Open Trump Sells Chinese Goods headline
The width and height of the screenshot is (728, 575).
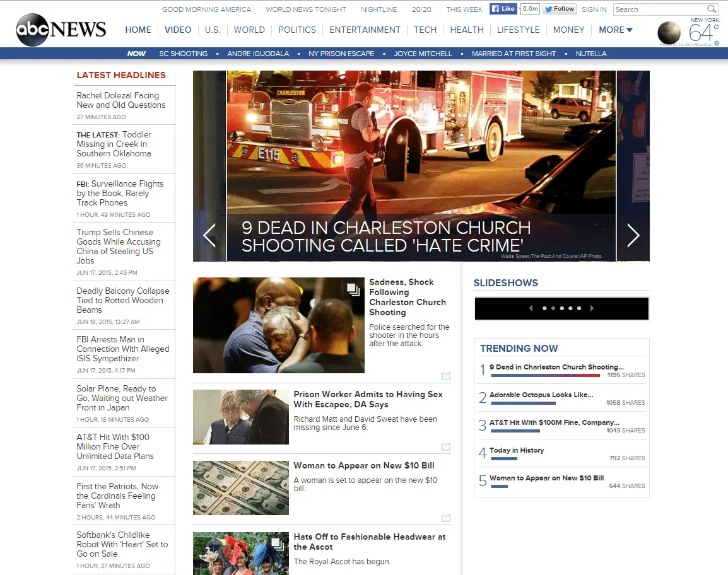pyautogui.click(x=119, y=247)
